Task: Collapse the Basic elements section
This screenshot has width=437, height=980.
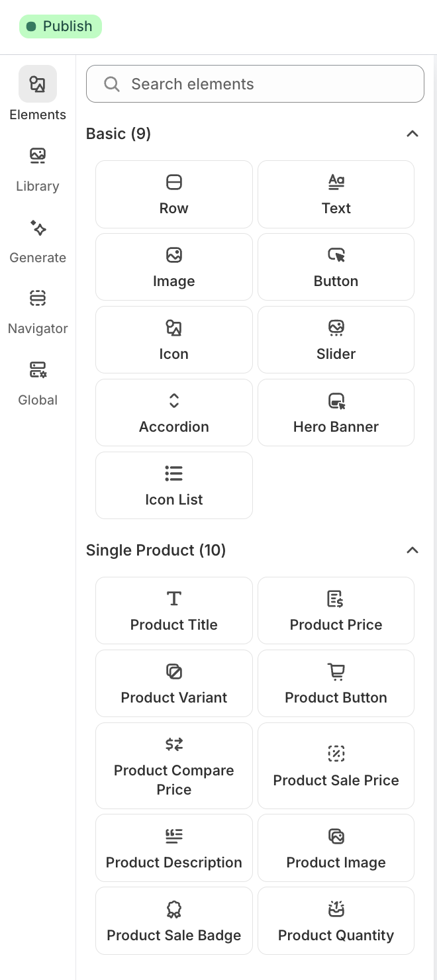Action: click(x=413, y=134)
